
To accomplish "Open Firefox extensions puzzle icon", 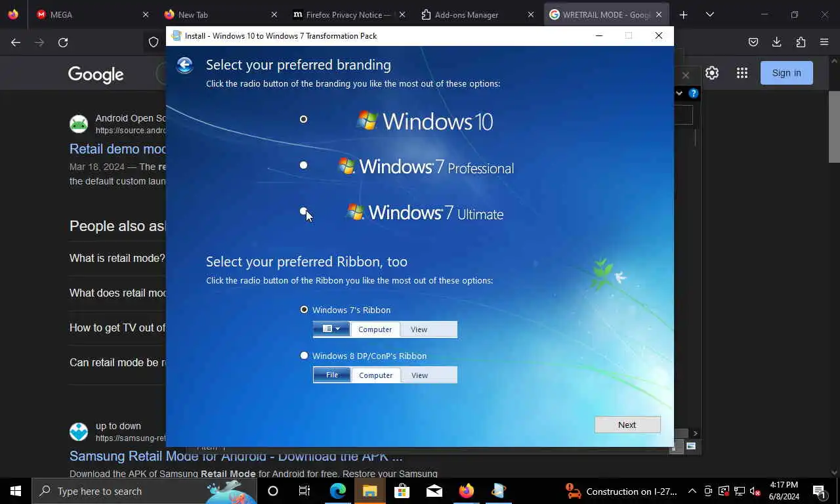I will pos(801,42).
